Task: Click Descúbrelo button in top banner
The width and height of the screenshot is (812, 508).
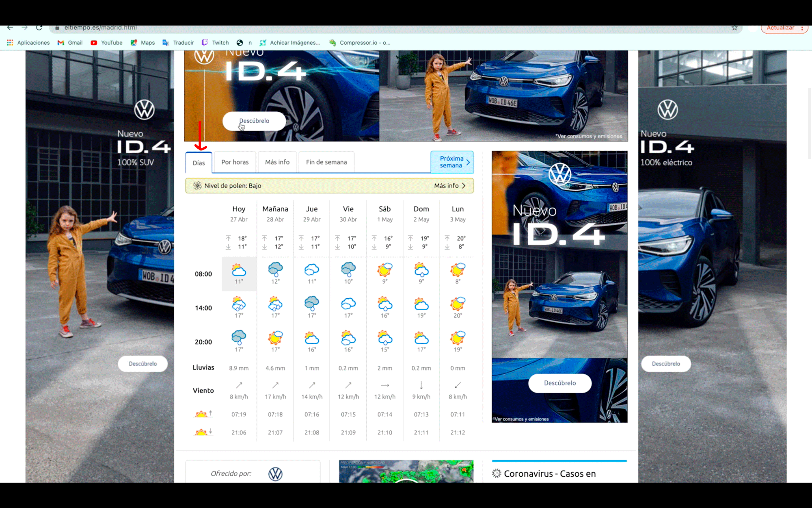Action: click(x=254, y=121)
